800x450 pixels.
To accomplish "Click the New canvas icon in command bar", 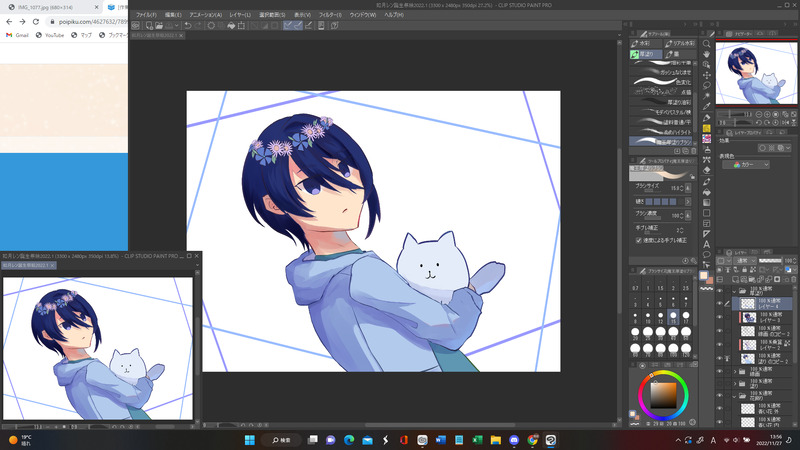I will (x=149, y=25).
